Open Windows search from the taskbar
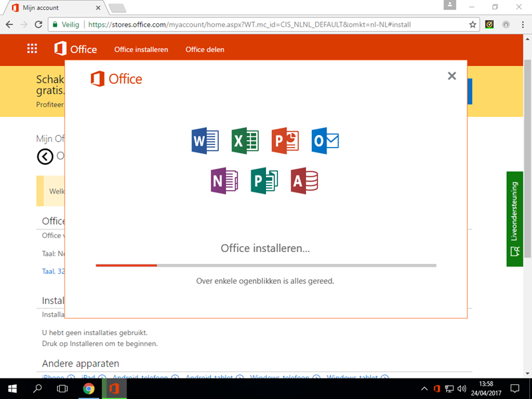The height and width of the screenshot is (399, 532). [x=37, y=388]
